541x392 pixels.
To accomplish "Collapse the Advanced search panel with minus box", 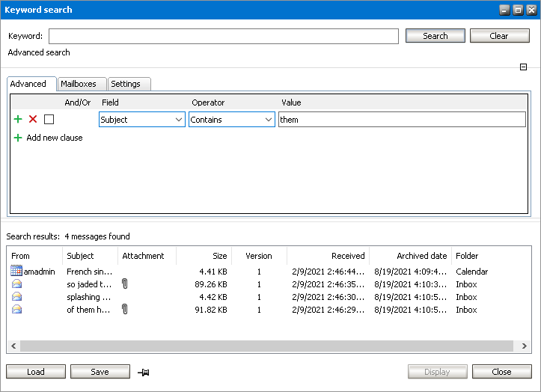I will tap(524, 67).
